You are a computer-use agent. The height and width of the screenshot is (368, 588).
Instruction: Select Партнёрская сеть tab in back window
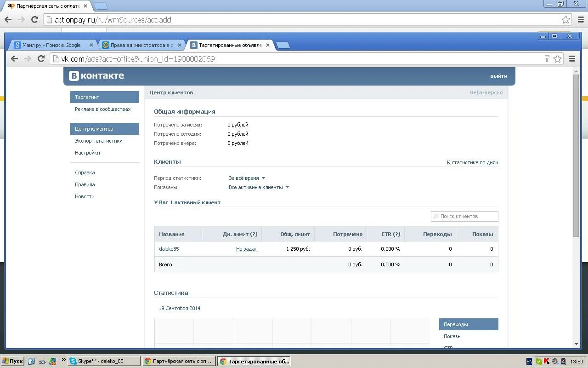tap(47, 6)
